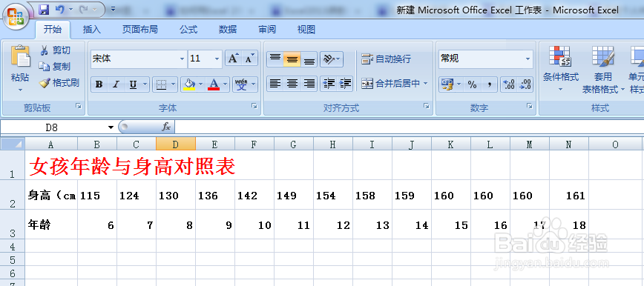The height and width of the screenshot is (286, 644).
Task: Toggle underline formatting
Action: [133, 84]
